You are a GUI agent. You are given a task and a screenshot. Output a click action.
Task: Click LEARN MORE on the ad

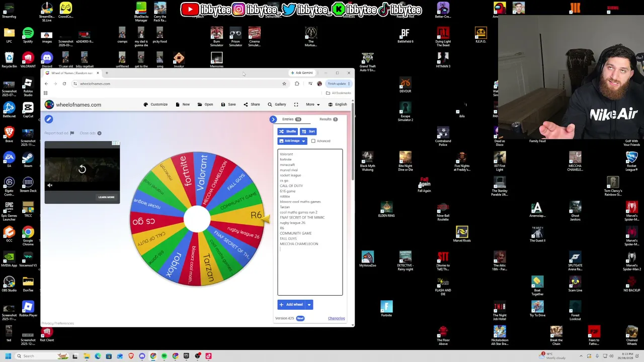click(106, 197)
